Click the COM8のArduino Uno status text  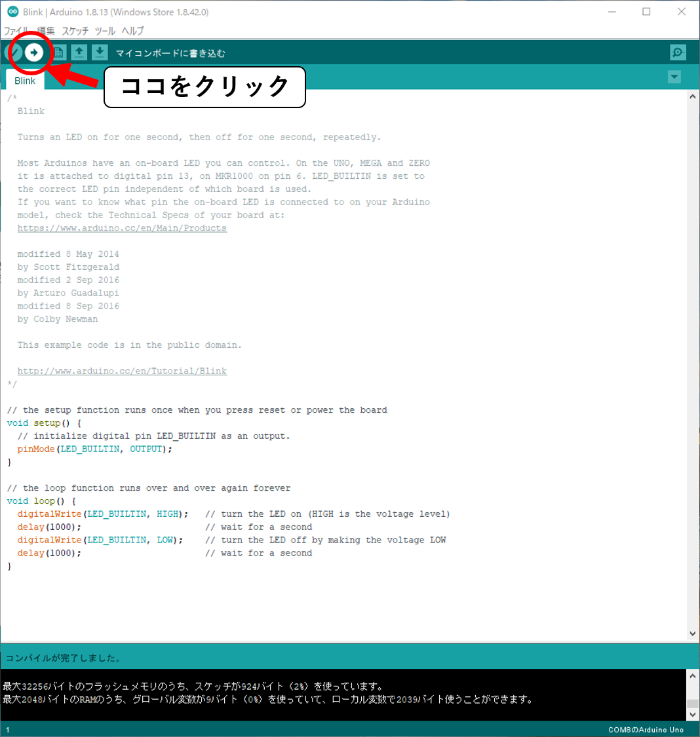click(x=646, y=730)
